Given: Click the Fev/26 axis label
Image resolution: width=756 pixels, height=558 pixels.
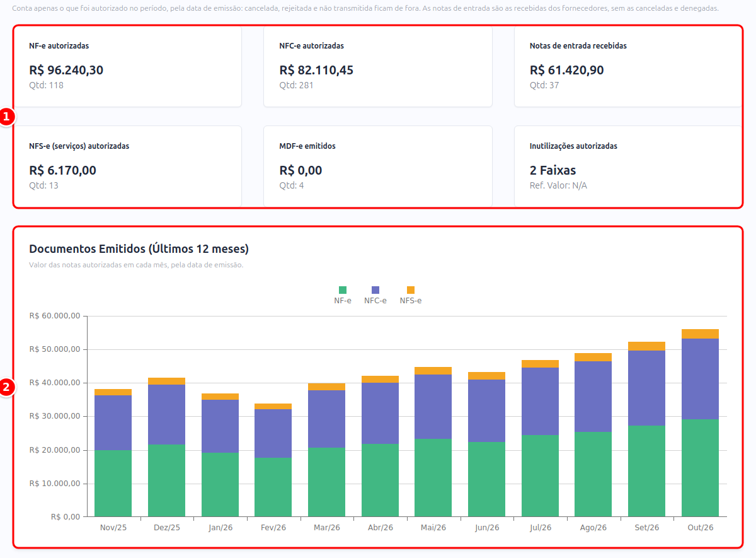Looking at the screenshot, I should pyautogui.click(x=273, y=528).
